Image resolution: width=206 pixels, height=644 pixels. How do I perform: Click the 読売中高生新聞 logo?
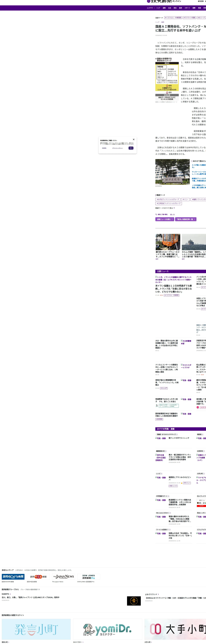[x=38, y=577]
